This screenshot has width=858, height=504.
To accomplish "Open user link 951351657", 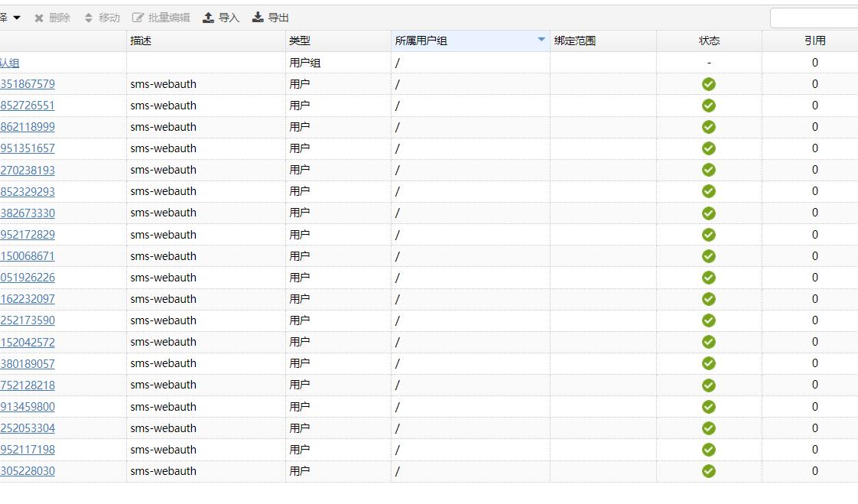I will [x=28, y=148].
